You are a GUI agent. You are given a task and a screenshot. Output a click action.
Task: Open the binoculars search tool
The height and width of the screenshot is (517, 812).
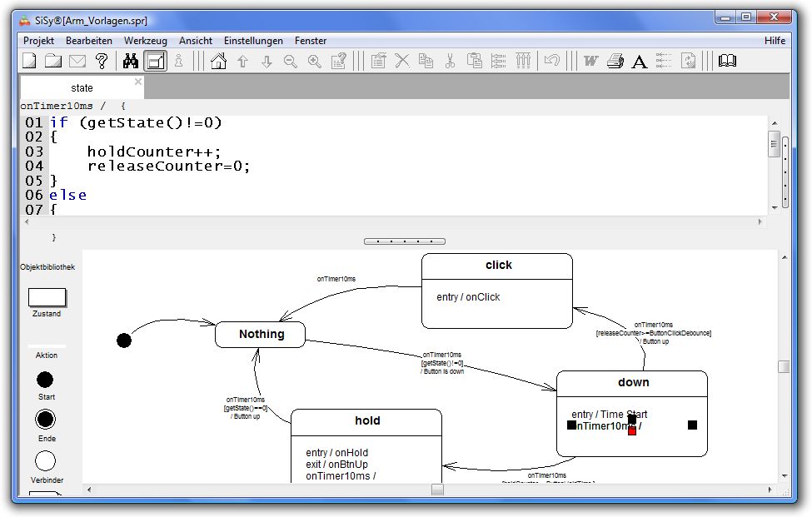click(x=131, y=61)
